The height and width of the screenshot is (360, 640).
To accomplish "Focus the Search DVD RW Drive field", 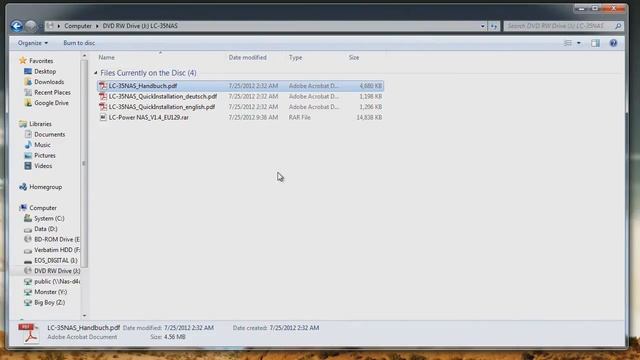I will pos(558,26).
